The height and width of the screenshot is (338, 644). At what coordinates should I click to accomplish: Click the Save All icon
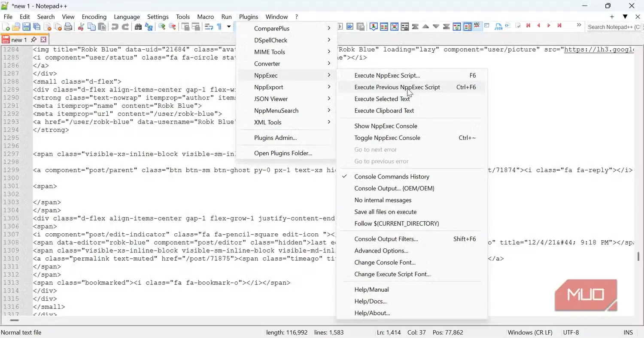pyautogui.click(x=37, y=27)
